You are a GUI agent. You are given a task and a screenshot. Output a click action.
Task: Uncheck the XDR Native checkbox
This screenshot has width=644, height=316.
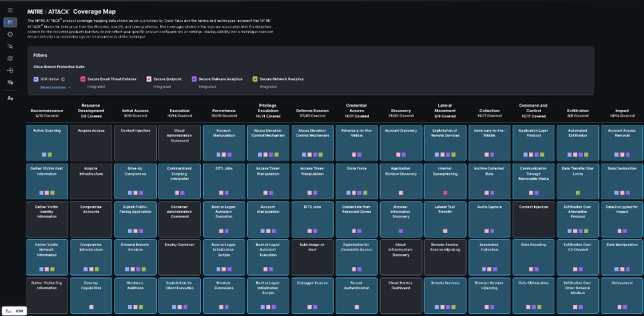tap(36, 80)
